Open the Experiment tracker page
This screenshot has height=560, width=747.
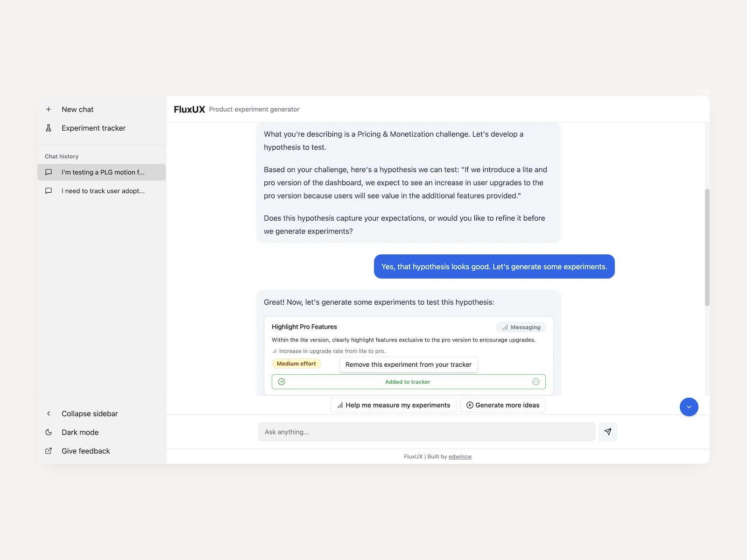93,128
